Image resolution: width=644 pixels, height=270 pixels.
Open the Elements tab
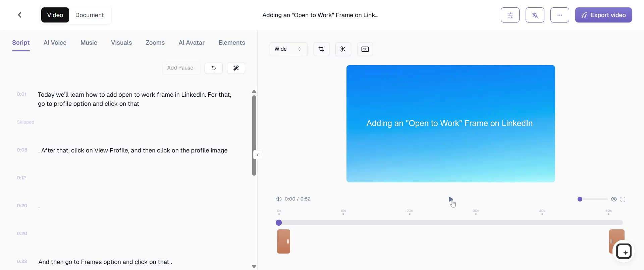point(232,43)
